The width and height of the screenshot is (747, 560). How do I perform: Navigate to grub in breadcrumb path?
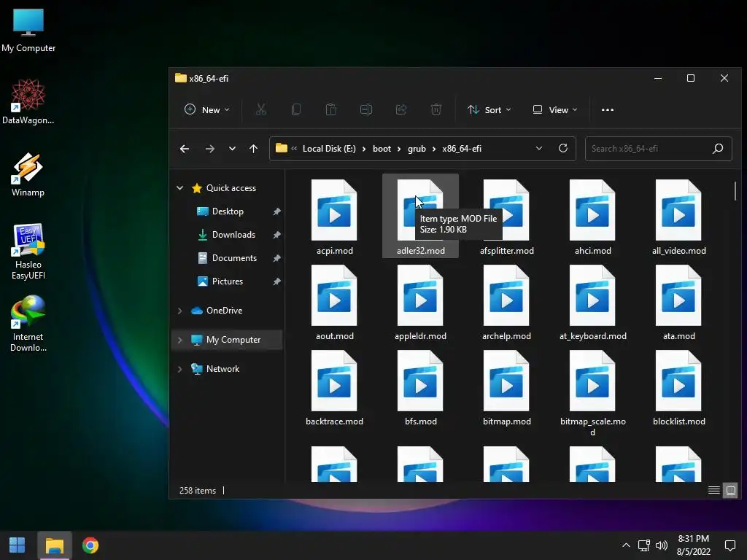pos(417,149)
